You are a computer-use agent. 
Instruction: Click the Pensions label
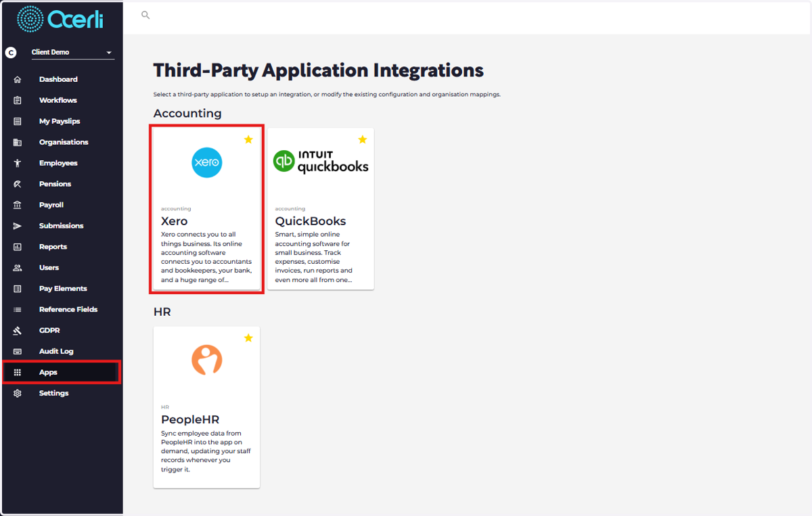point(55,184)
